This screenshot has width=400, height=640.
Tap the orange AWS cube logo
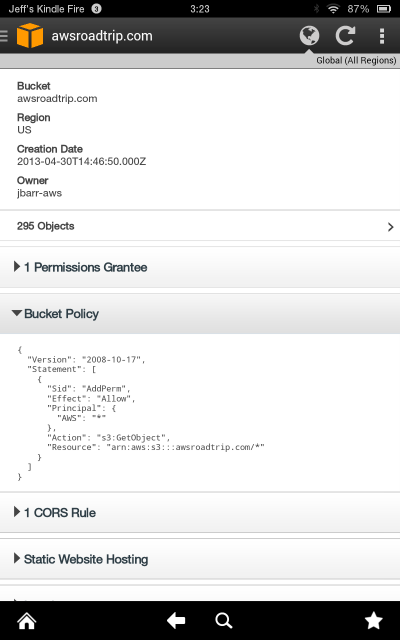click(x=30, y=36)
